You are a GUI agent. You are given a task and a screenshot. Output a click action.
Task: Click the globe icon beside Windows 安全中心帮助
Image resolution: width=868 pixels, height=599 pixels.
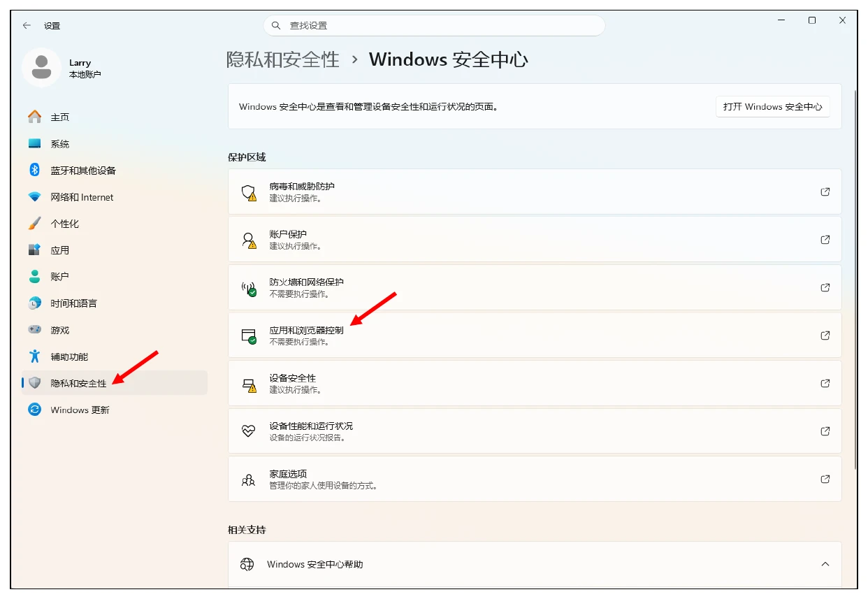[247, 564]
